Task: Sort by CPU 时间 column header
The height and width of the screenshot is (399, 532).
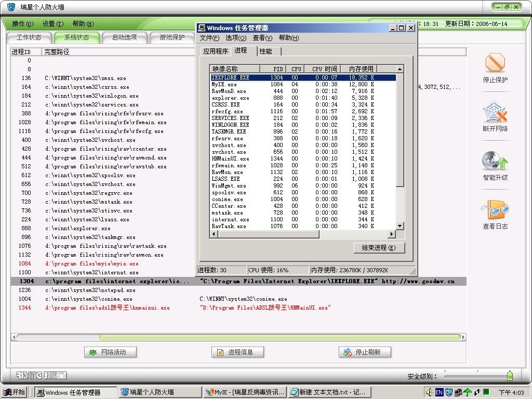Action: [x=322, y=69]
